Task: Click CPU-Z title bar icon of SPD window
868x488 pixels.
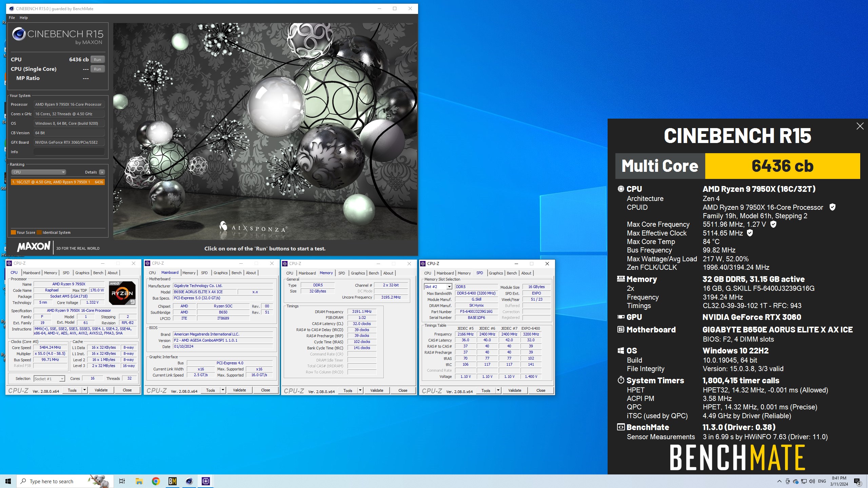Action: pos(423,263)
